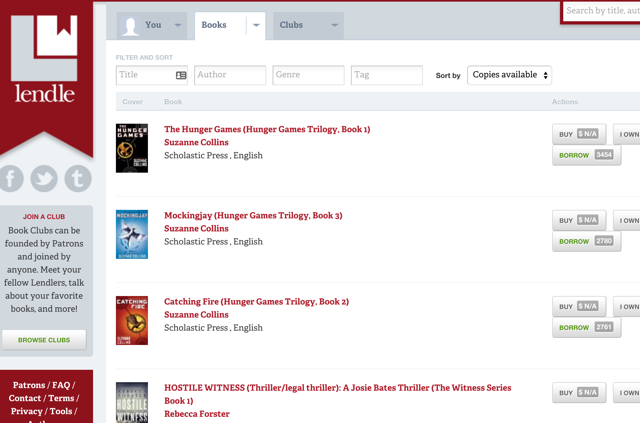
Task: Click the Join a Club heading
Action: coord(44,217)
